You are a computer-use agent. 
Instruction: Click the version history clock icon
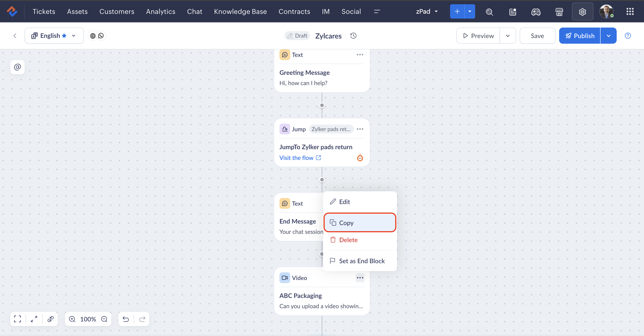point(353,36)
